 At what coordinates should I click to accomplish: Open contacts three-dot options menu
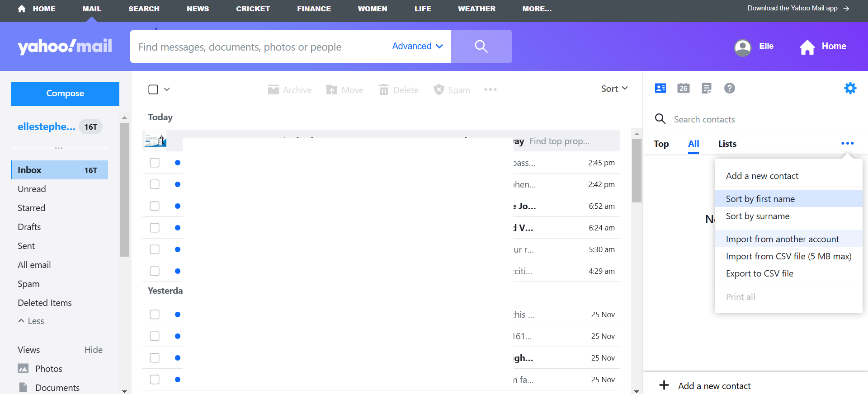[x=848, y=143]
